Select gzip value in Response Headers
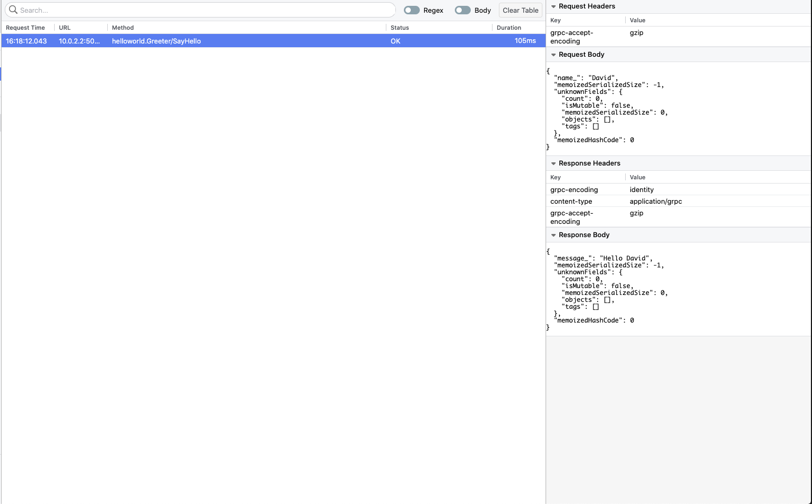 (636, 213)
